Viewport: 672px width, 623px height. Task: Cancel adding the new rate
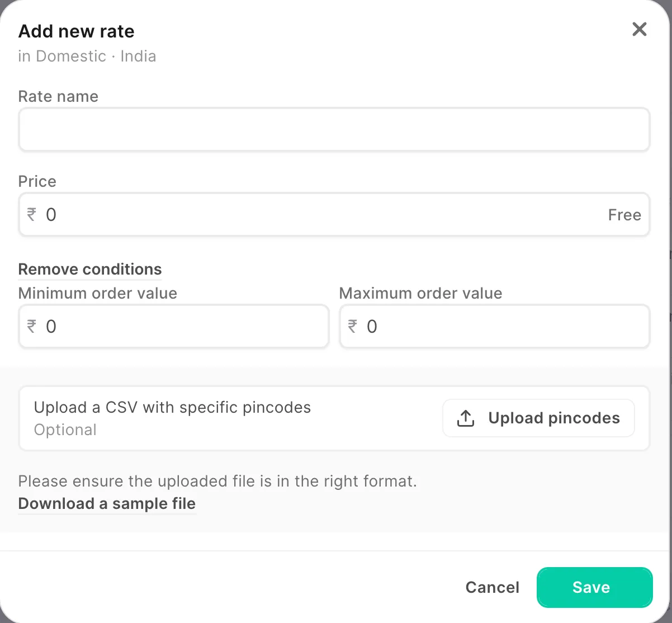pyautogui.click(x=493, y=587)
